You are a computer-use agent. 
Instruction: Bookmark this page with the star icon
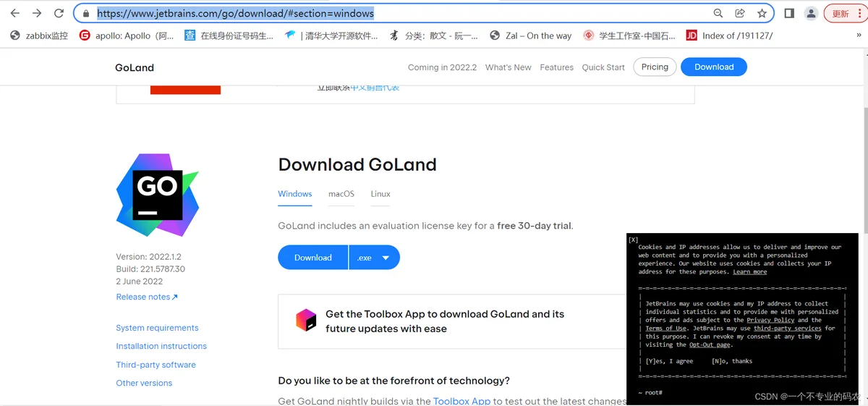[x=762, y=13]
